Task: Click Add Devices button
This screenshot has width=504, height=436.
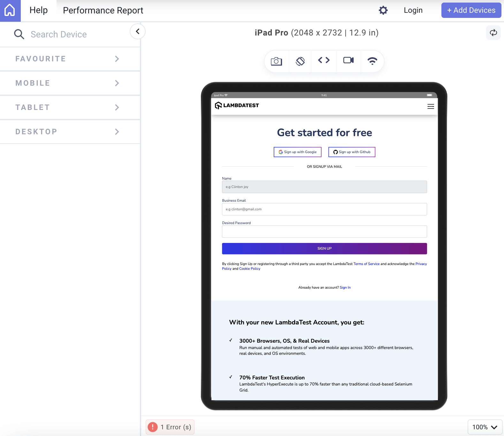Action: [471, 10]
